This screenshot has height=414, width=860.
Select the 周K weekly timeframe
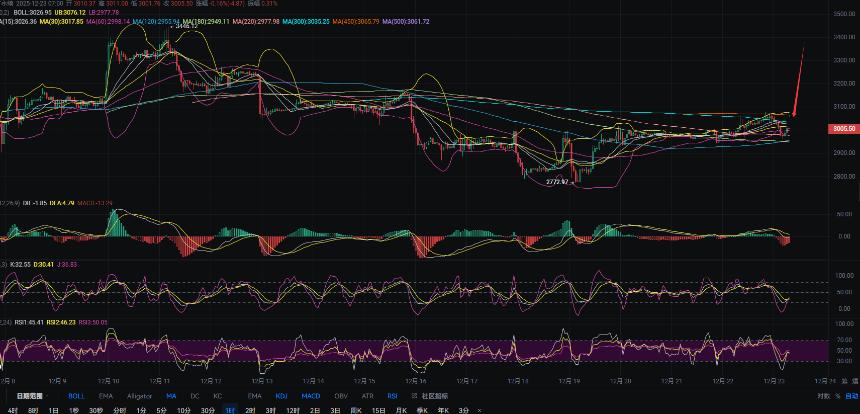pos(357,410)
